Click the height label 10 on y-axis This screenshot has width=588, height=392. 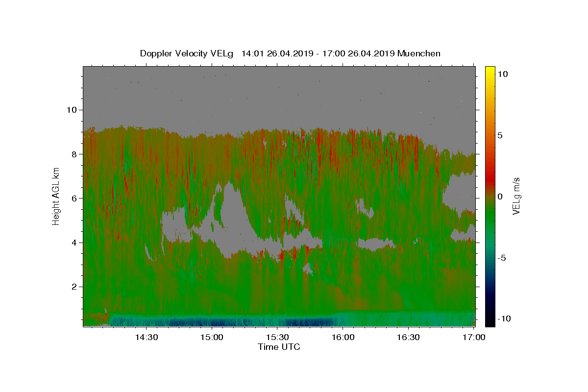click(x=71, y=110)
